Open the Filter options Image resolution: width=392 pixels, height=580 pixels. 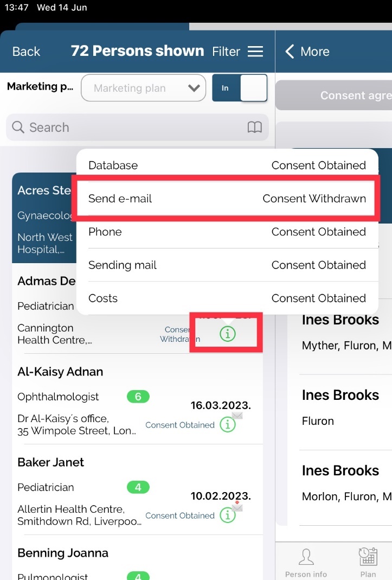point(226,52)
